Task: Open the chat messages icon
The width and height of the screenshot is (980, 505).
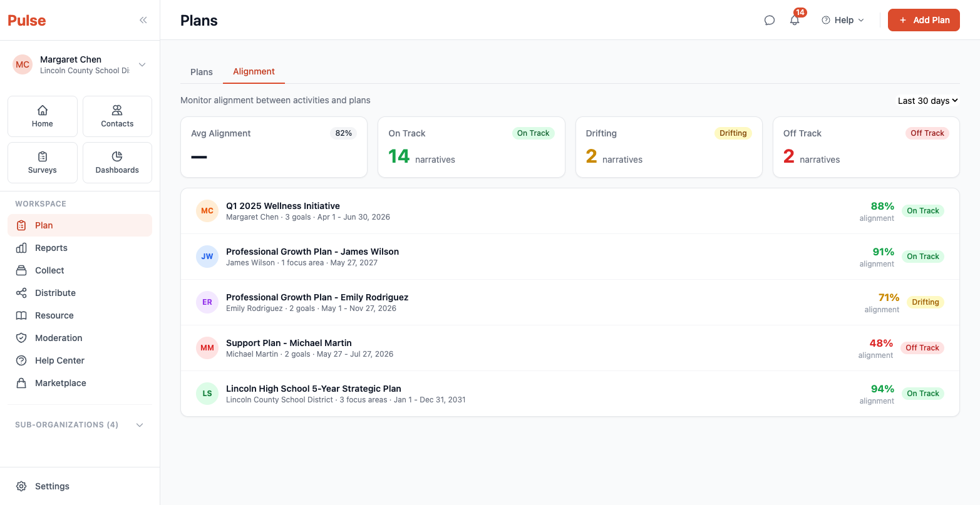Action: (x=770, y=20)
